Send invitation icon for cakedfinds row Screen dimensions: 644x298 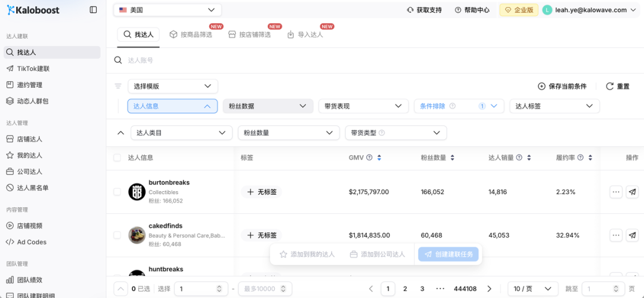[632, 235]
